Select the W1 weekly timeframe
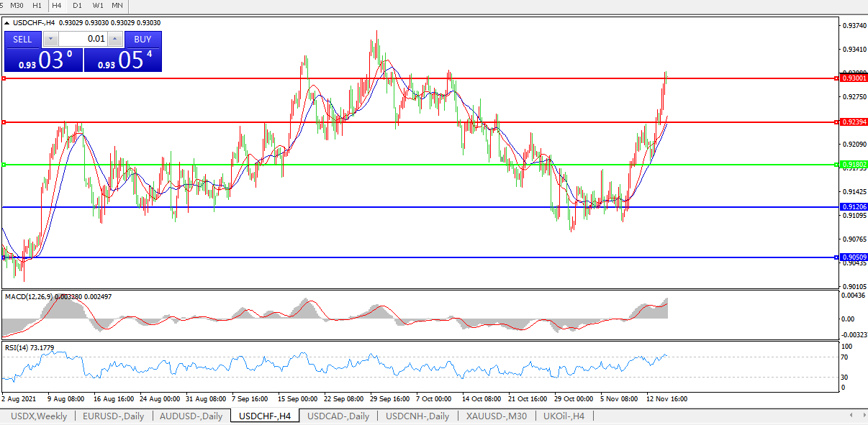 coord(98,6)
